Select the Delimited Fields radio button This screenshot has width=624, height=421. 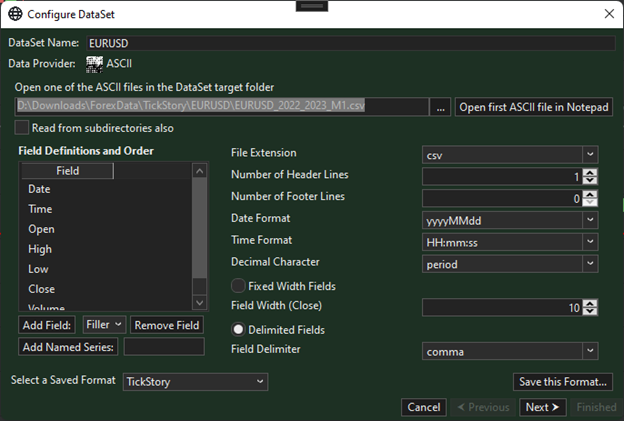(239, 329)
